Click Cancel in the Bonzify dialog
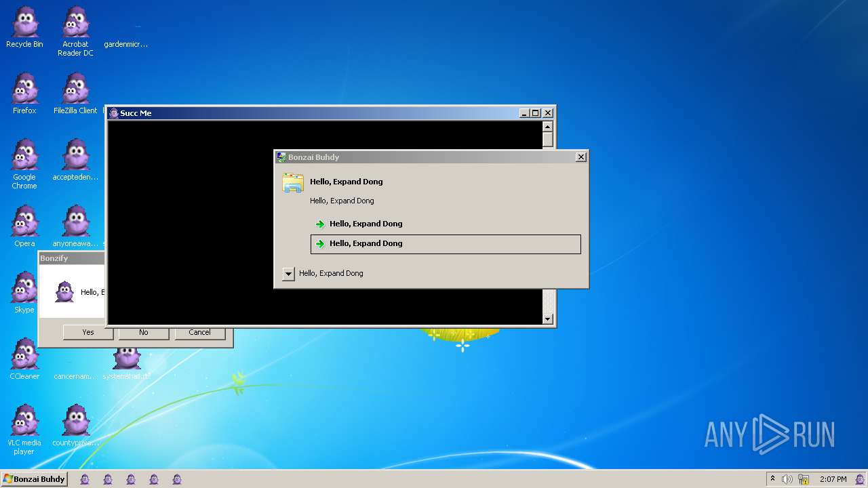The width and height of the screenshot is (868, 488). pyautogui.click(x=199, y=333)
